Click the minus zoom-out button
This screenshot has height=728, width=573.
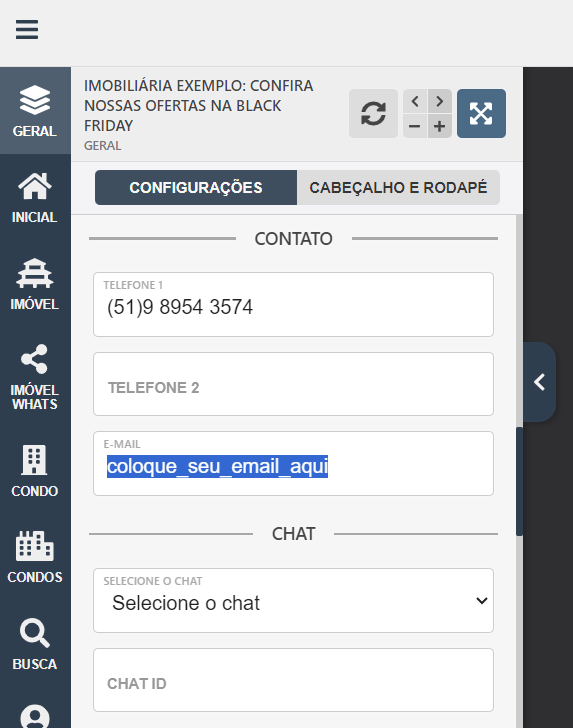[x=415, y=126]
